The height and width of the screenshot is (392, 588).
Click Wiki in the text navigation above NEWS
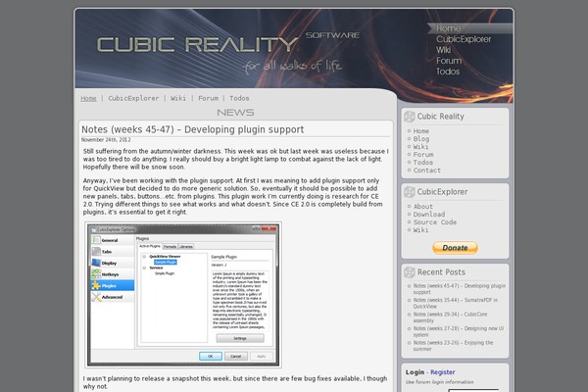(x=178, y=98)
